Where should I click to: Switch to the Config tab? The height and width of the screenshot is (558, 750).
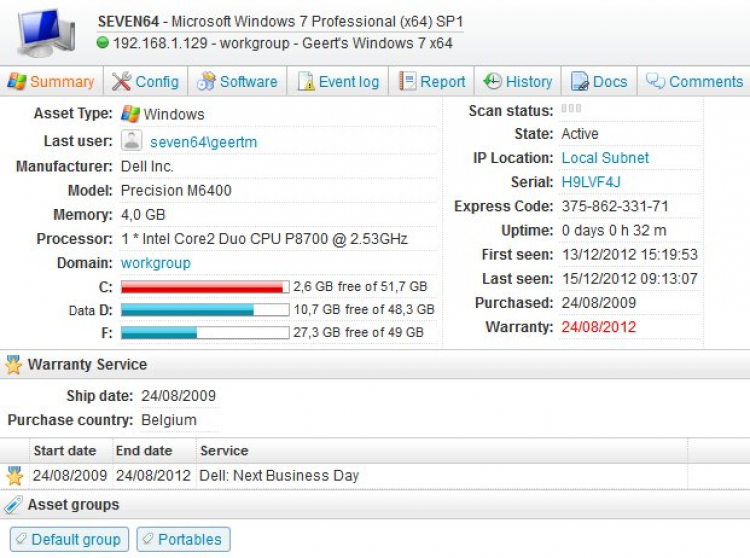coord(145,82)
